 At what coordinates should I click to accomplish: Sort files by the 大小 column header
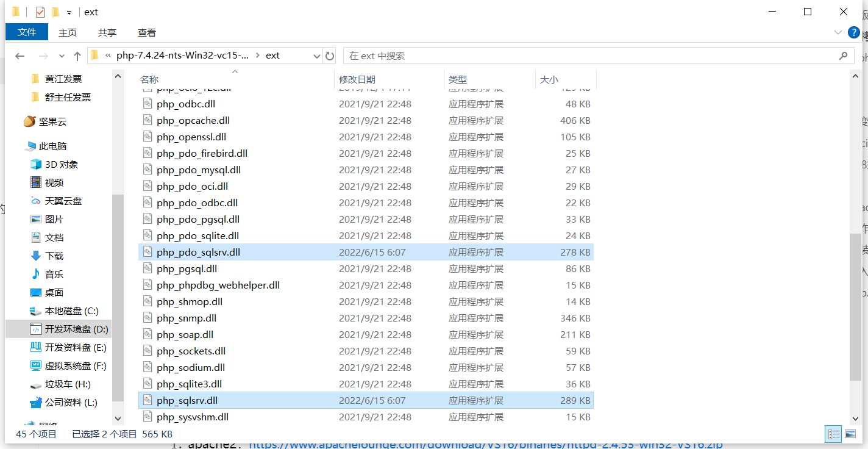pos(549,80)
